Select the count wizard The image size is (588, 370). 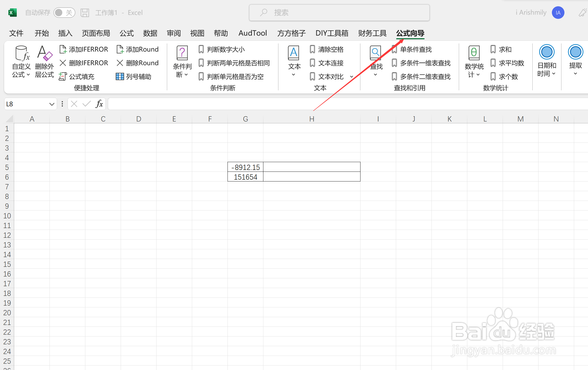pyautogui.click(x=504, y=76)
